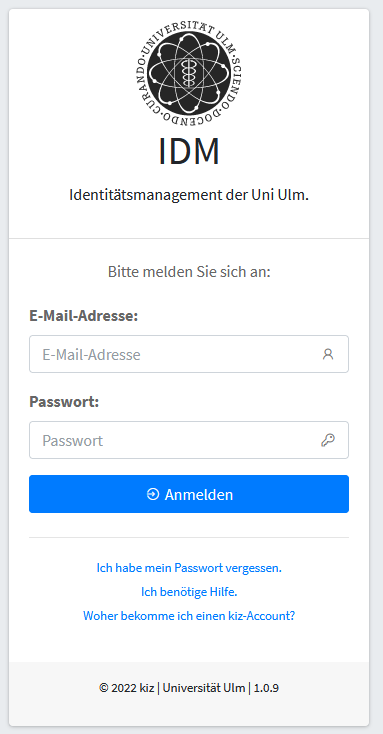Select the 'Identitätsmanagement der Uni Ulm.' subtitle

pyautogui.click(x=189, y=195)
